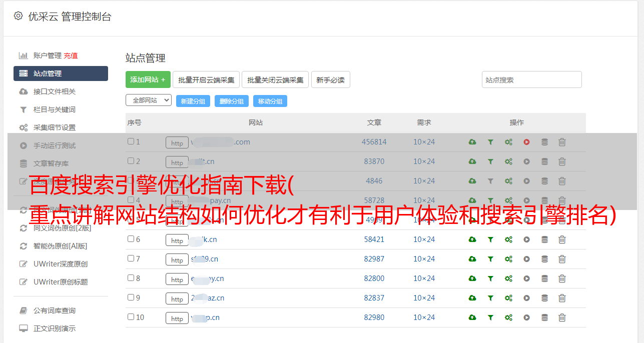Click article count 456814 in row 1
The image size is (644, 343).
(x=374, y=142)
